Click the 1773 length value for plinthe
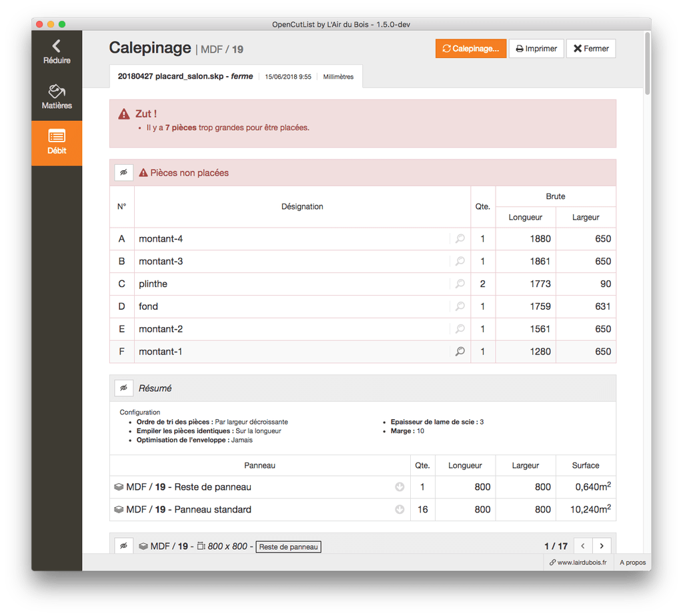 (x=540, y=284)
